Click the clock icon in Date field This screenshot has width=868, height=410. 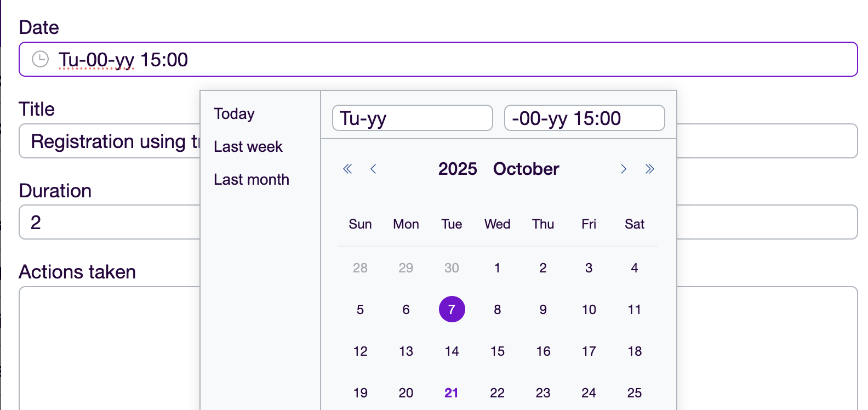tap(40, 59)
